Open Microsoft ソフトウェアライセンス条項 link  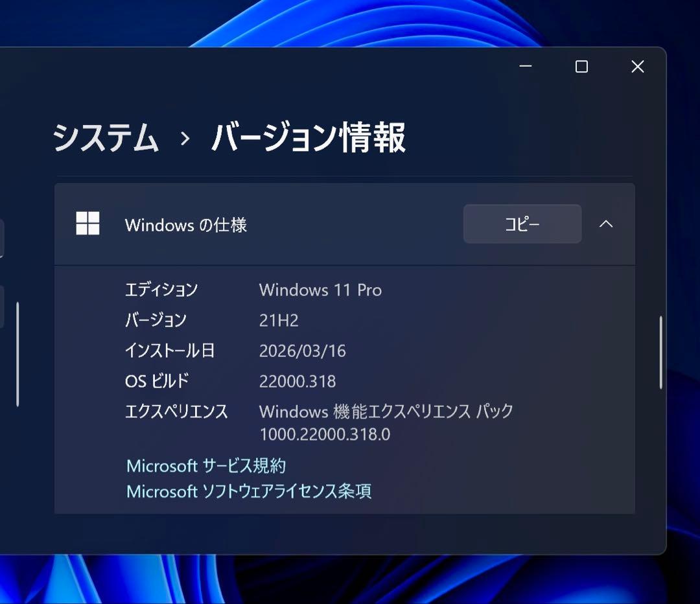pyautogui.click(x=249, y=491)
